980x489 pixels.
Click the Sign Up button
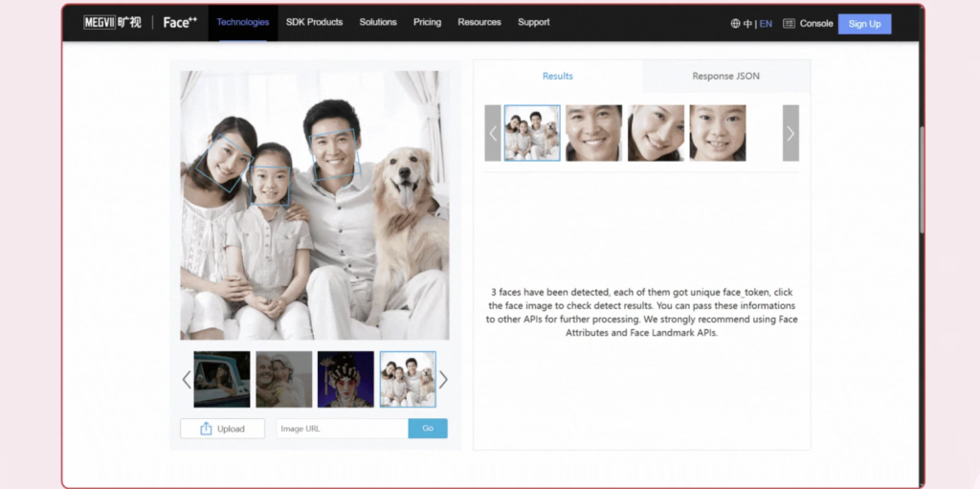click(x=864, y=24)
